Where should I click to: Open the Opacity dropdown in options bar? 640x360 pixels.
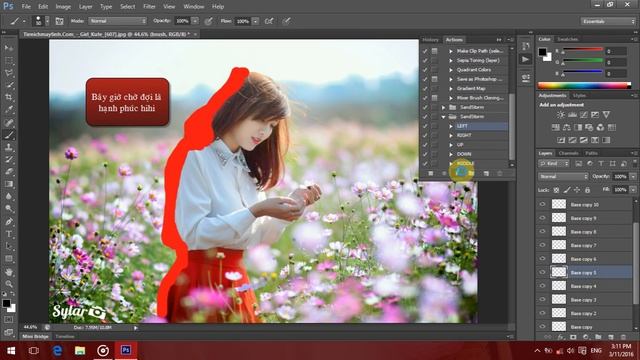[195, 21]
